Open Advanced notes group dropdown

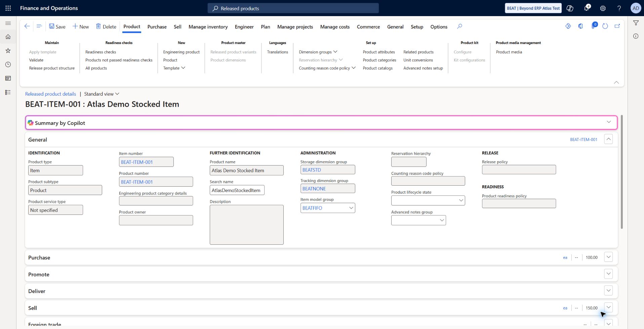pos(442,220)
